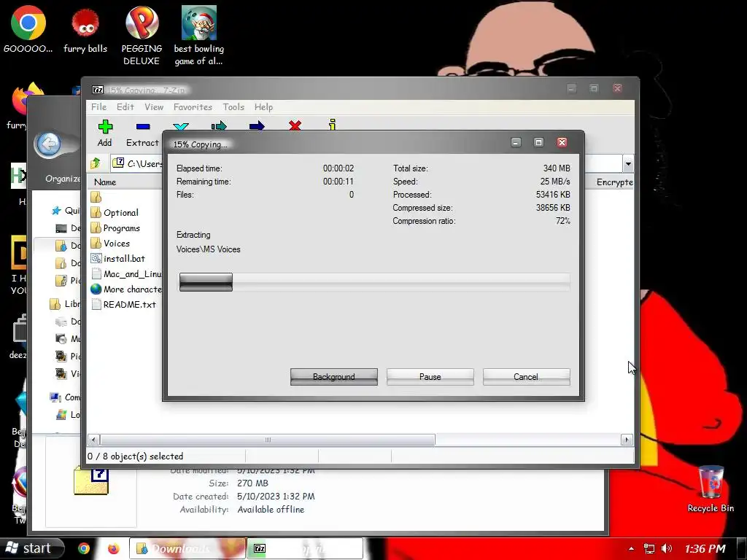Click the taskbar clock showing 1:36 PM
Image resolution: width=747 pixels, height=560 pixels.
click(x=705, y=548)
